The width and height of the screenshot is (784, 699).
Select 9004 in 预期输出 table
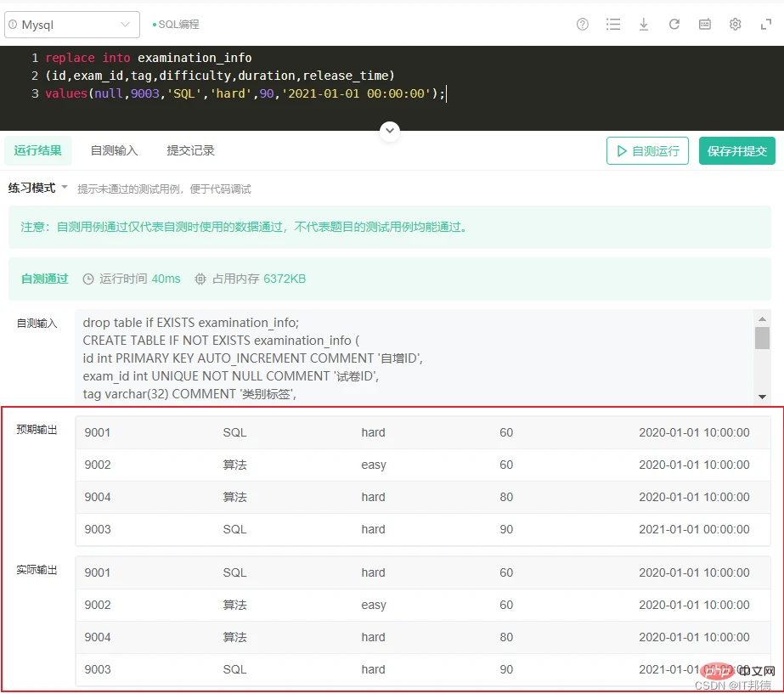coord(98,497)
